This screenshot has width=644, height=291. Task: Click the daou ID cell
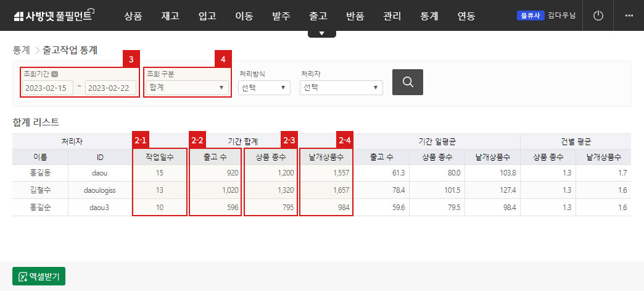pos(99,173)
